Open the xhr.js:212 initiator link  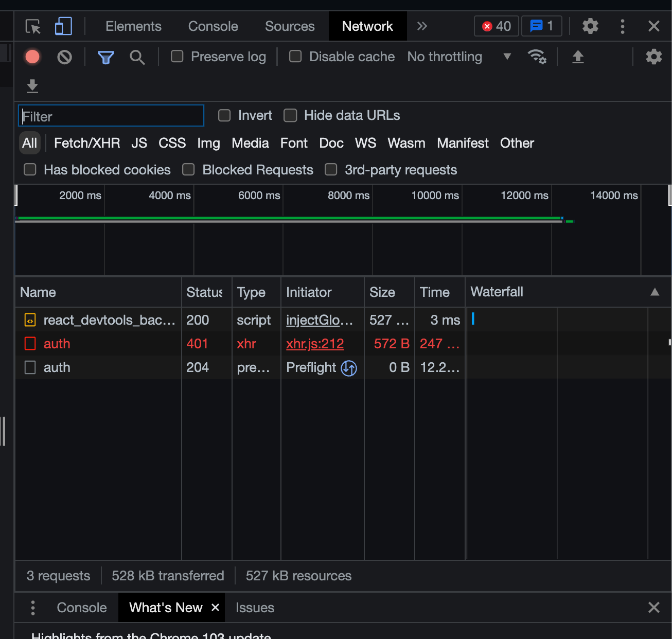click(314, 344)
